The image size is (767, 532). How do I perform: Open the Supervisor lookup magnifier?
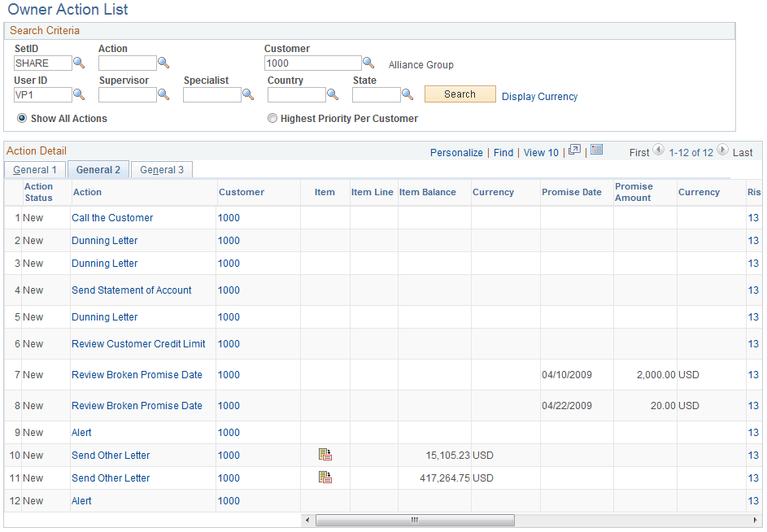163,94
